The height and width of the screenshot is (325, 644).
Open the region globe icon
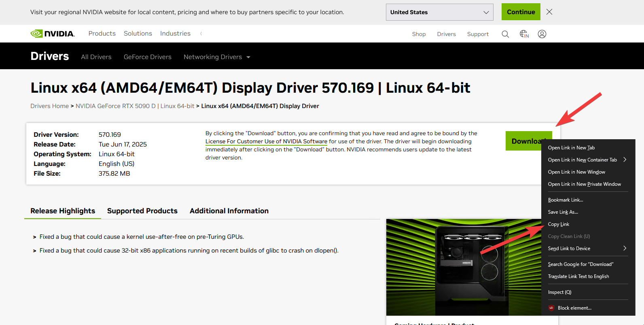[524, 34]
